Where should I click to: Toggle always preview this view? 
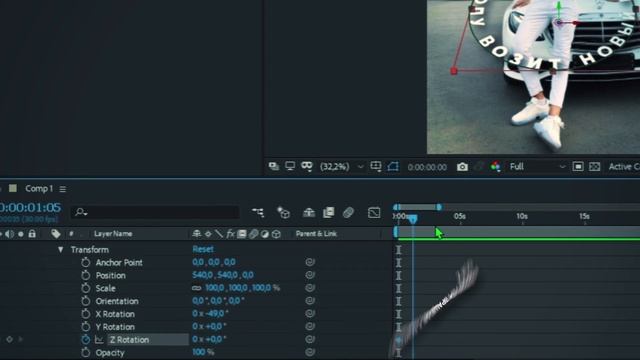point(273,166)
